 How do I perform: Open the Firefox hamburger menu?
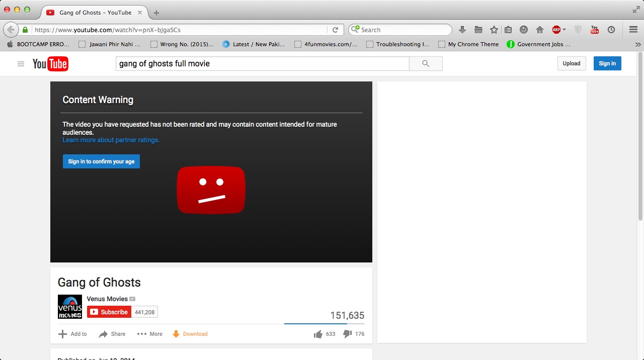click(633, 30)
